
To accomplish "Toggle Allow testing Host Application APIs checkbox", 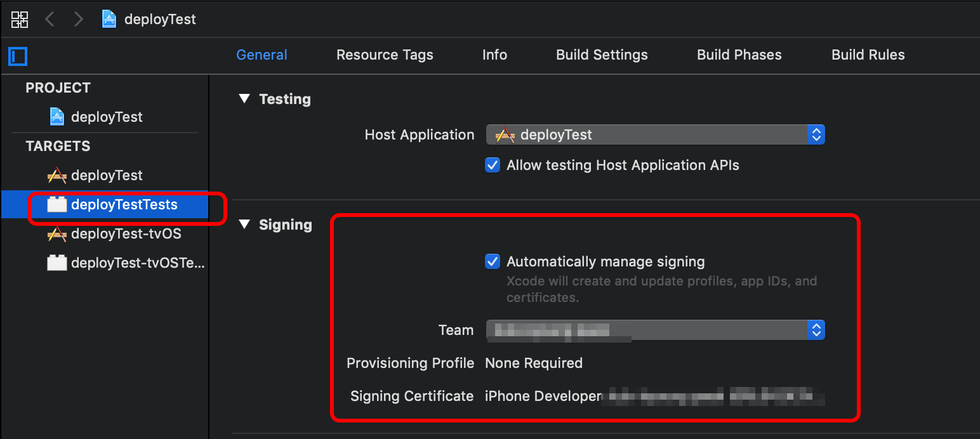I will tap(493, 165).
